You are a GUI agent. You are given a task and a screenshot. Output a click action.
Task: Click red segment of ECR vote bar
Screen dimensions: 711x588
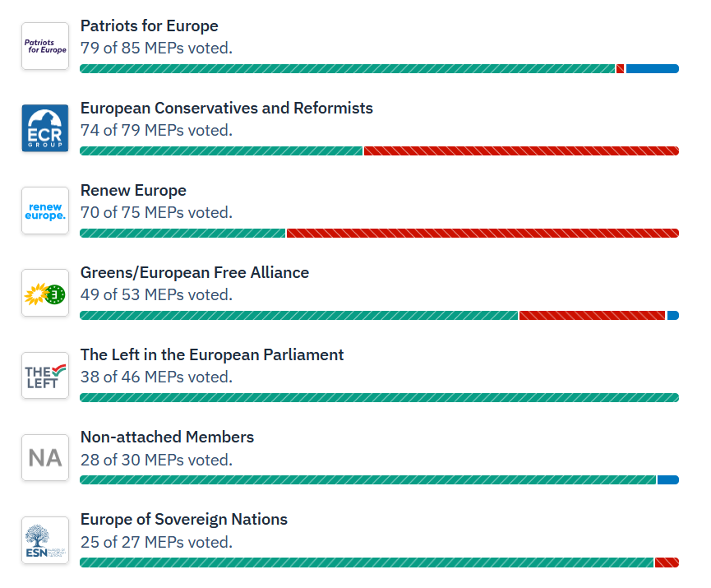pyautogui.click(x=521, y=151)
